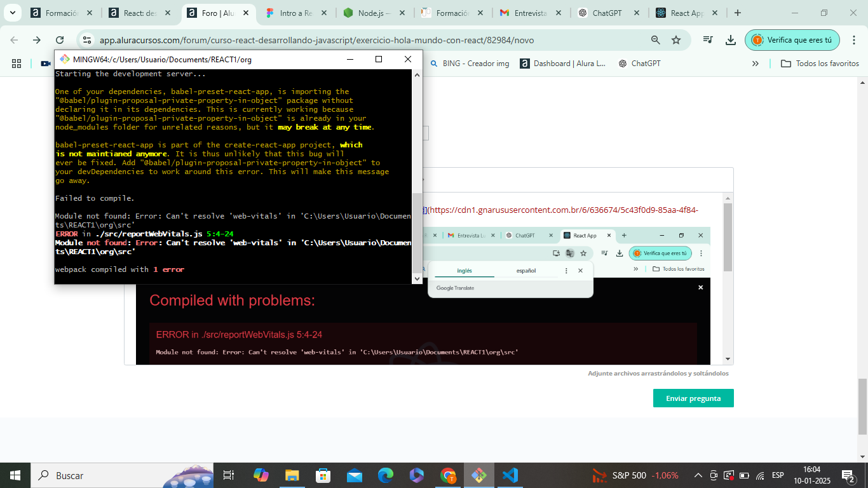Image resolution: width=868 pixels, height=488 pixels.
Task: Open the Mail app from taskbar
Action: point(354,475)
